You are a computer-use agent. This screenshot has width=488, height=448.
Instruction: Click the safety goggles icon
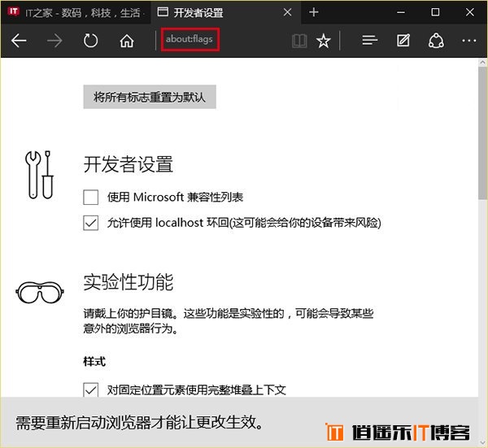[x=40, y=292]
